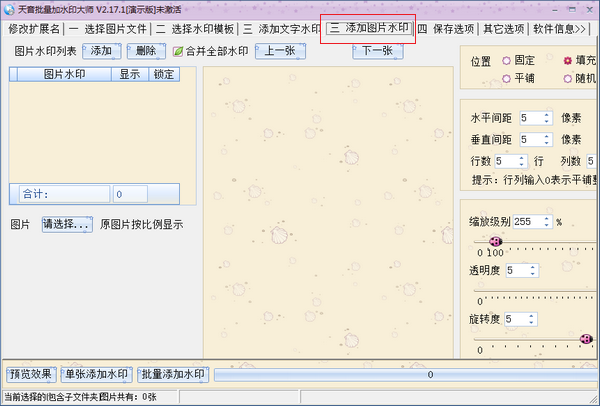Screen dimensions: 600x406
Task: Click 请选择... to pick an image
Action: (x=67, y=225)
